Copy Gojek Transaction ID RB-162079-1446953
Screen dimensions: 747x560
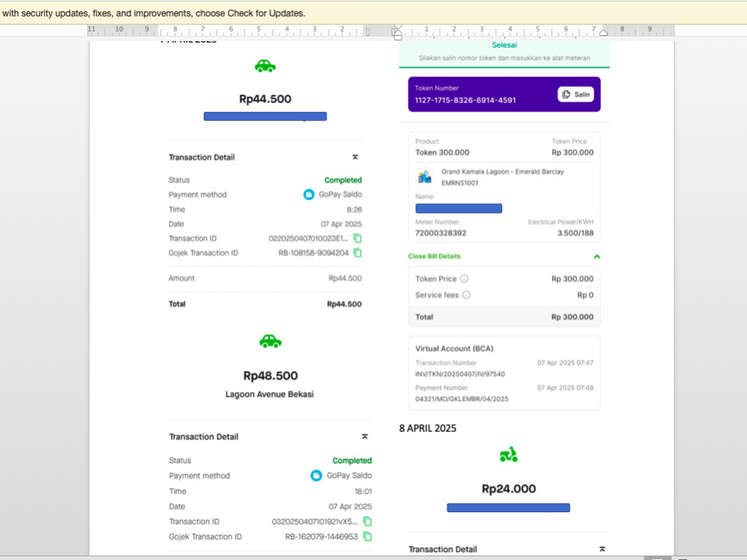368,536
